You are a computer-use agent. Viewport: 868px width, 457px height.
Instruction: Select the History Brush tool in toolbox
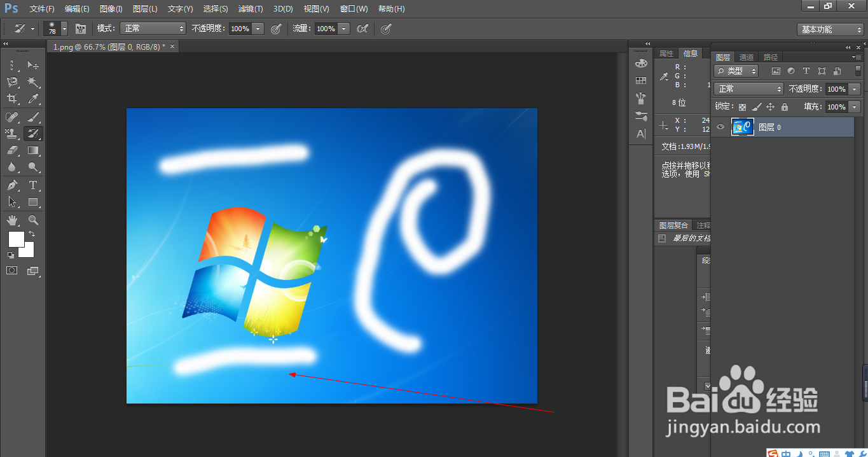[x=33, y=134]
